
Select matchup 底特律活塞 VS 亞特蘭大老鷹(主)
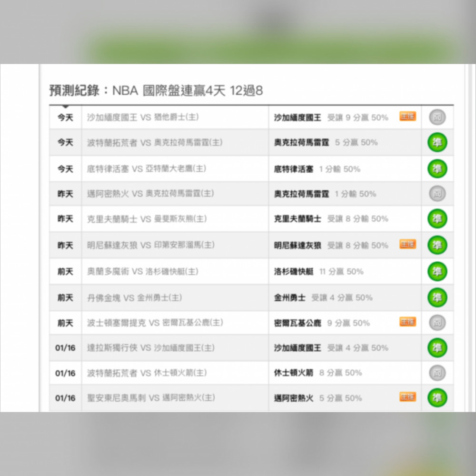[147, 169]
